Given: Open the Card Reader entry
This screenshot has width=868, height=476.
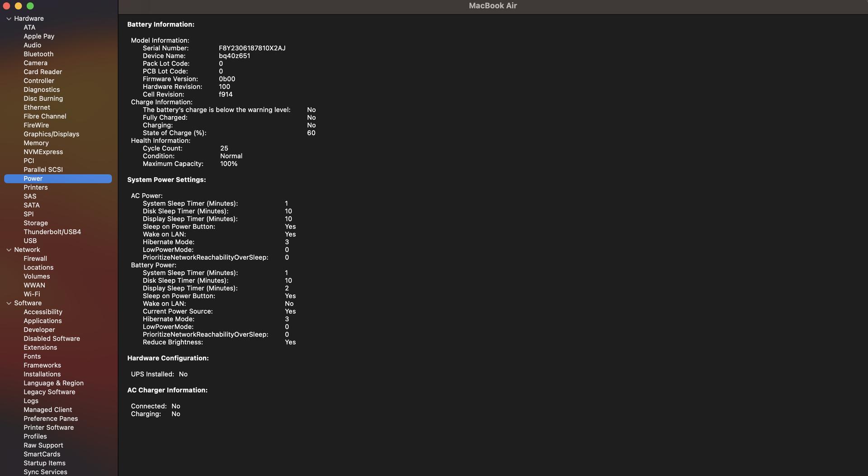Looking at the screenshot, I should 43,72.
